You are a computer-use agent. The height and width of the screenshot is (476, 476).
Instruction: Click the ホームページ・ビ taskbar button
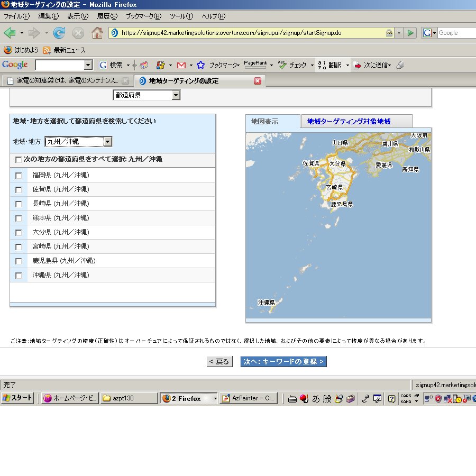pyautogui.click(x=70, y=398)
